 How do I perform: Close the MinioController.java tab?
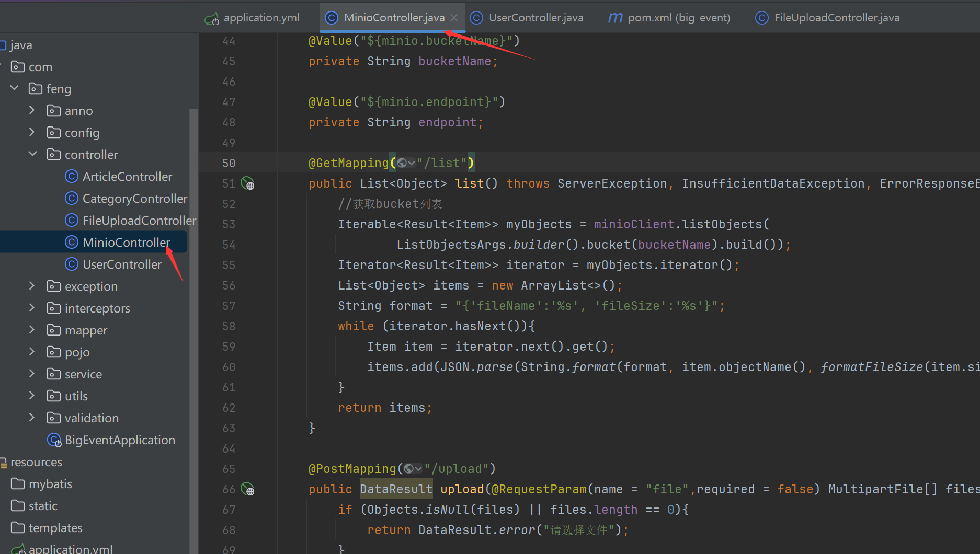(x=454, y=18)
